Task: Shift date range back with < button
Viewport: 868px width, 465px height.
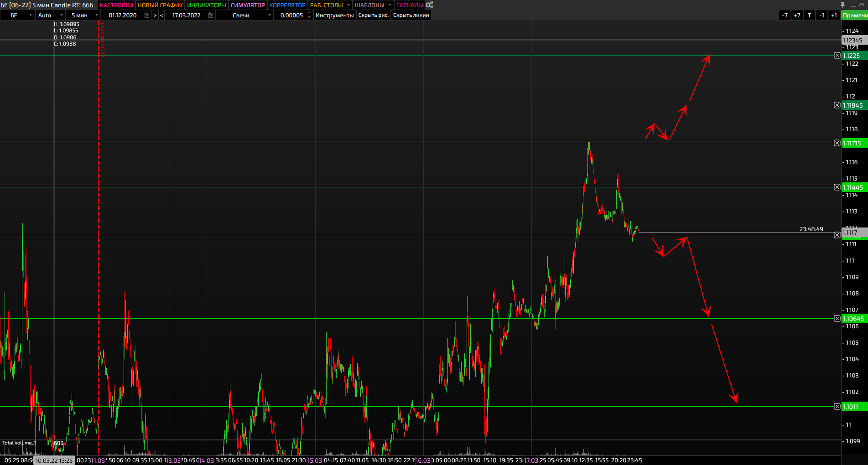Action: pyautogui.click(x=161, y=15)
